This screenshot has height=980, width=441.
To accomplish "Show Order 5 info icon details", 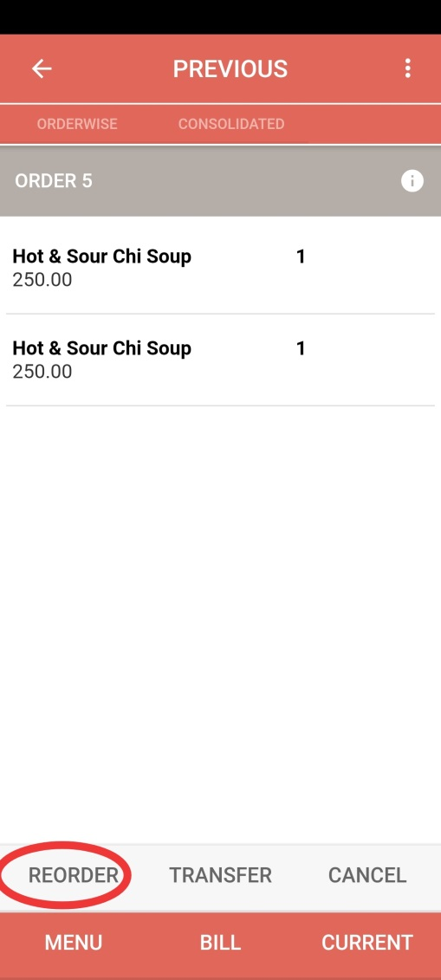I will (412, 181).
